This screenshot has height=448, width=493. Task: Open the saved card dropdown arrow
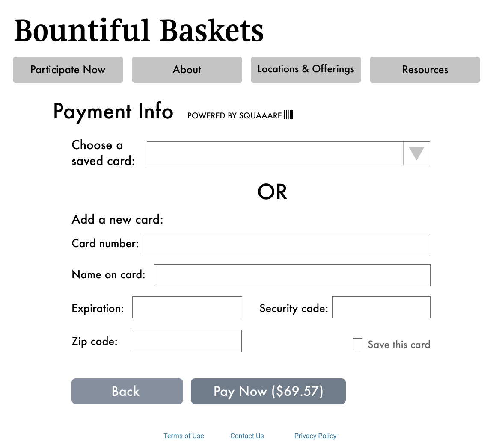pyautogui.click(x=416, y=153)
